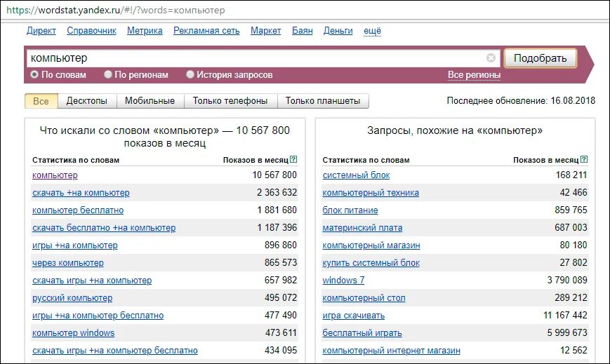610x364 pixels.
Task: Switch to the 'Только телефоны' tab
Action: click(x=230, y=101)
